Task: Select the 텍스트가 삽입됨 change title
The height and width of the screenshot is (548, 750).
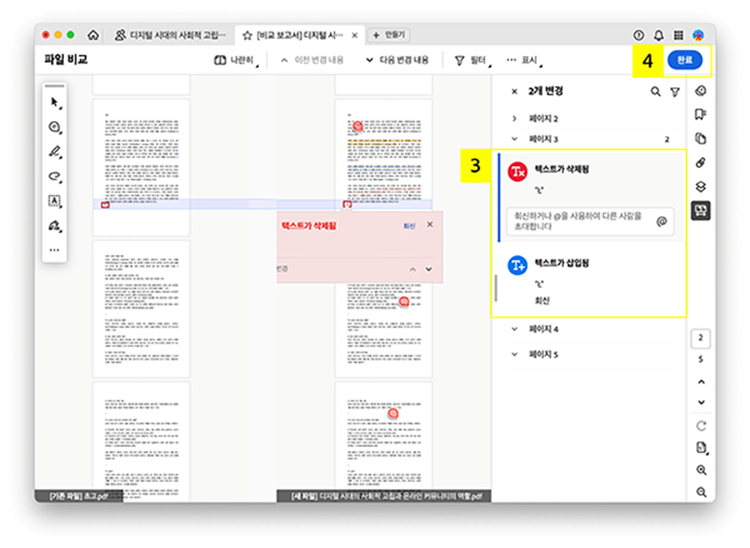Action: 562,263
